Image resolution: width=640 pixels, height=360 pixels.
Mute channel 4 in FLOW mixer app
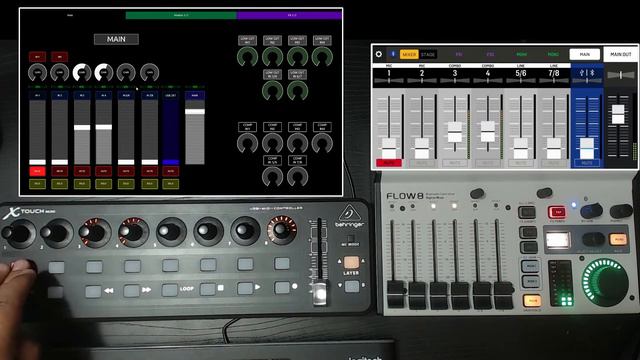(x=488, y=163)
